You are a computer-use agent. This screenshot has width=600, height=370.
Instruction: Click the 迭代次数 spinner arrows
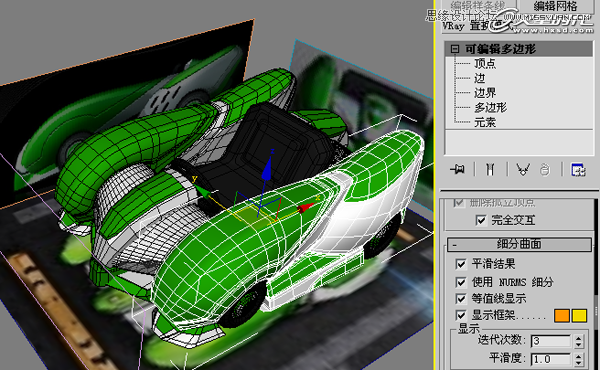(579, 341)
